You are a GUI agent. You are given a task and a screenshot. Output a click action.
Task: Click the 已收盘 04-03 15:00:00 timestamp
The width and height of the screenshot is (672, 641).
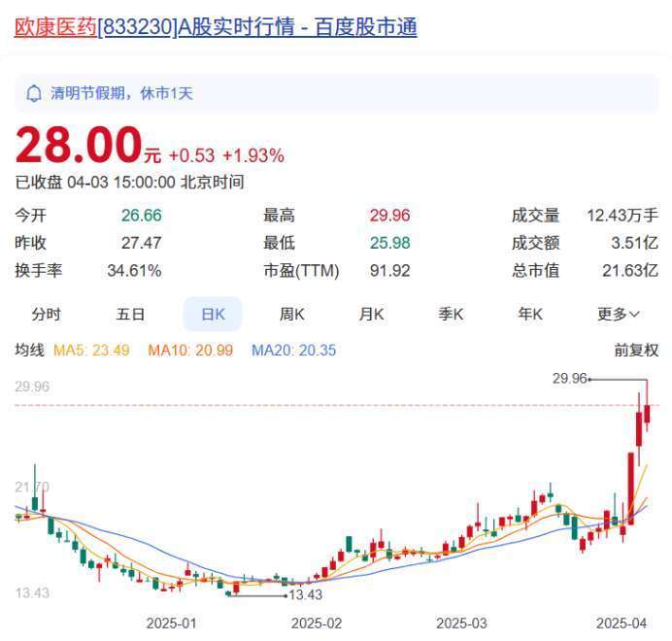click(130, 183)
